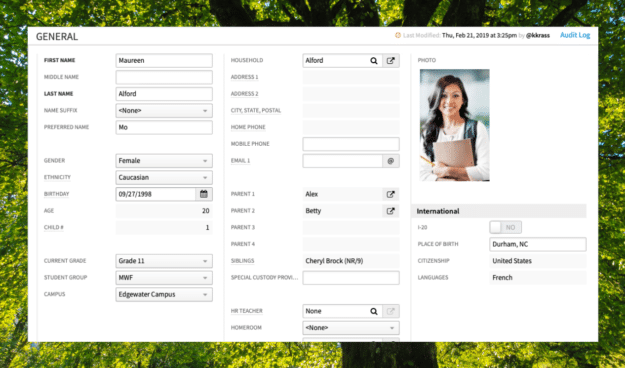Click the @kkrass user mention
Screen dimensions: 625x368
point(538,35)
